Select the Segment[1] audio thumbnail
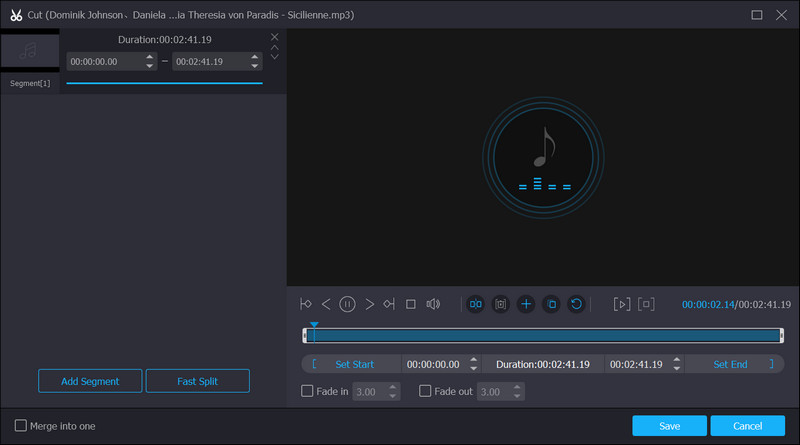This screenshot has height=445, width=800. (x=30, y=52)
